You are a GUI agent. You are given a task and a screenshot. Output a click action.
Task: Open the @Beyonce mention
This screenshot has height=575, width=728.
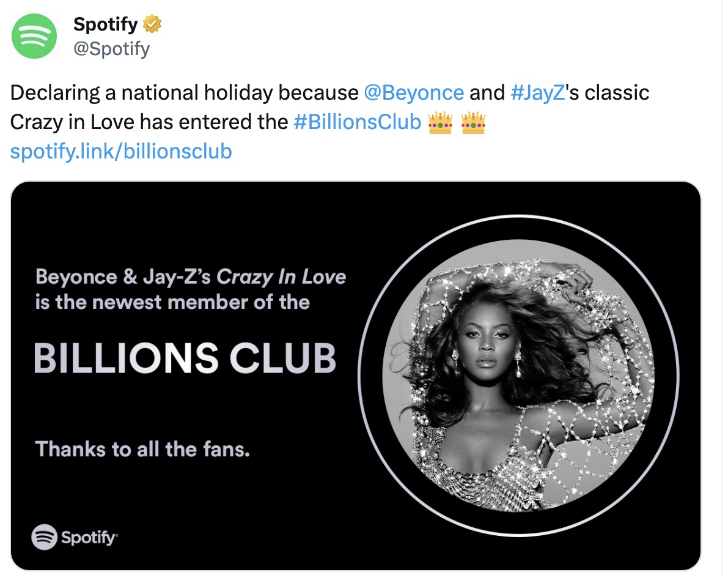(413, 93)
